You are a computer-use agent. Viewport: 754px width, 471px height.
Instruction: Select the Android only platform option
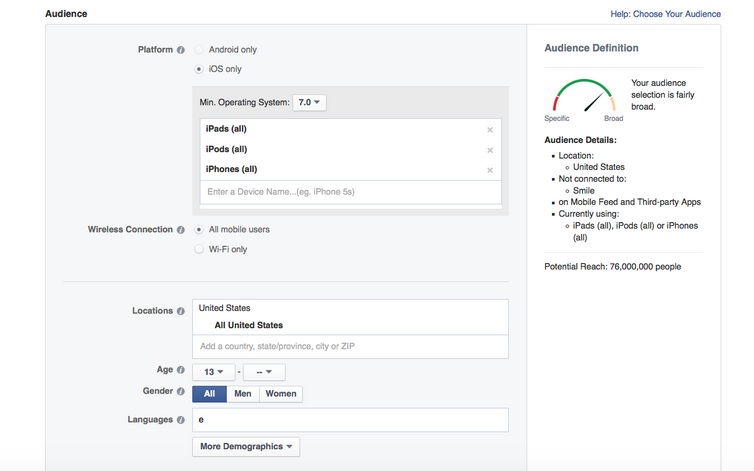(x=199, y=49)
